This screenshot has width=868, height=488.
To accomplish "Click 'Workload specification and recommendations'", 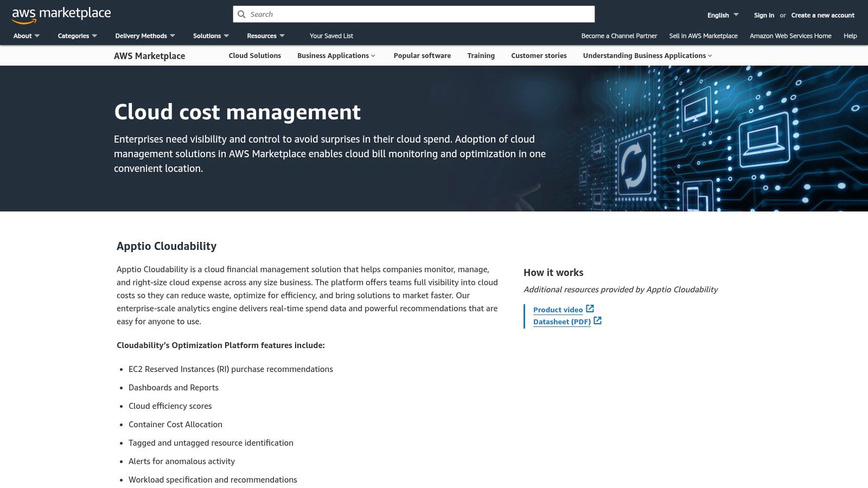I will tap(213, 480).
